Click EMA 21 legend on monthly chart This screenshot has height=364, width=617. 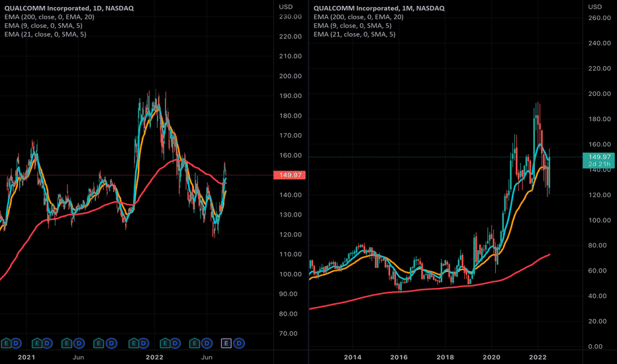point(355,34)
